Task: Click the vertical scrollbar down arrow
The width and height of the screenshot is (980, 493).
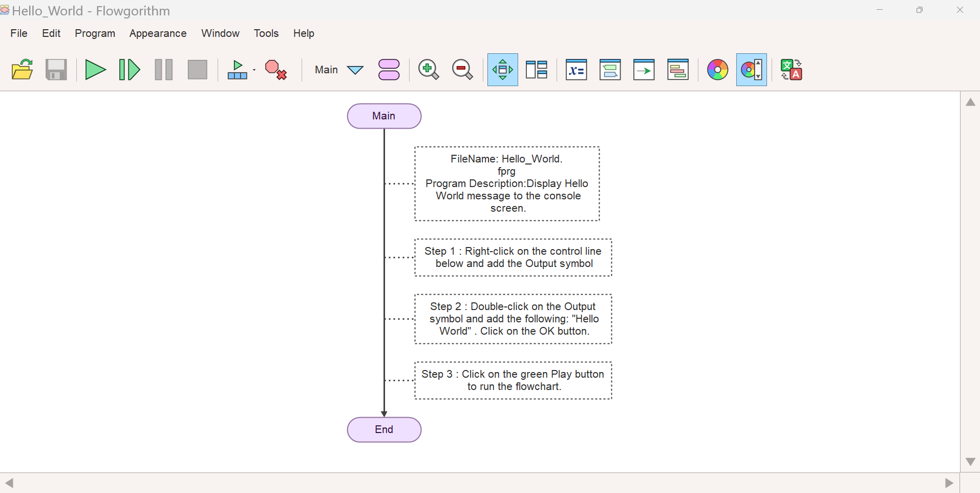Action: [x=970, y=462]
